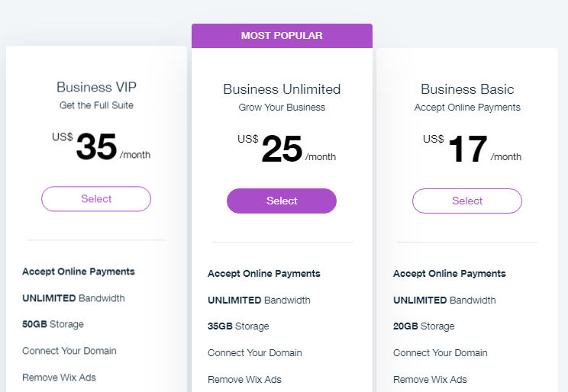The height and width of the screenshot is (392, 568).
Task: Select the Business Unlimited plan
Action: (282, 201)
